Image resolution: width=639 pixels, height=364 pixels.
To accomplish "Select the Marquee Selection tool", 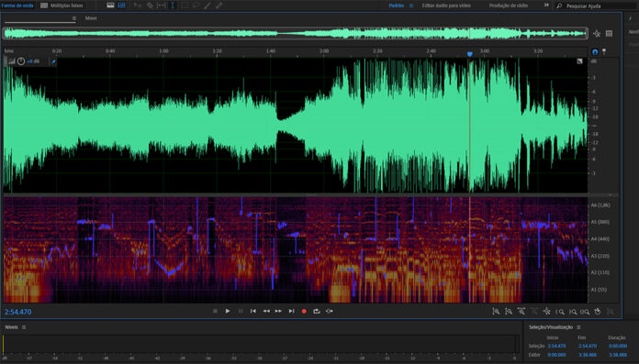I will point(185,6).
